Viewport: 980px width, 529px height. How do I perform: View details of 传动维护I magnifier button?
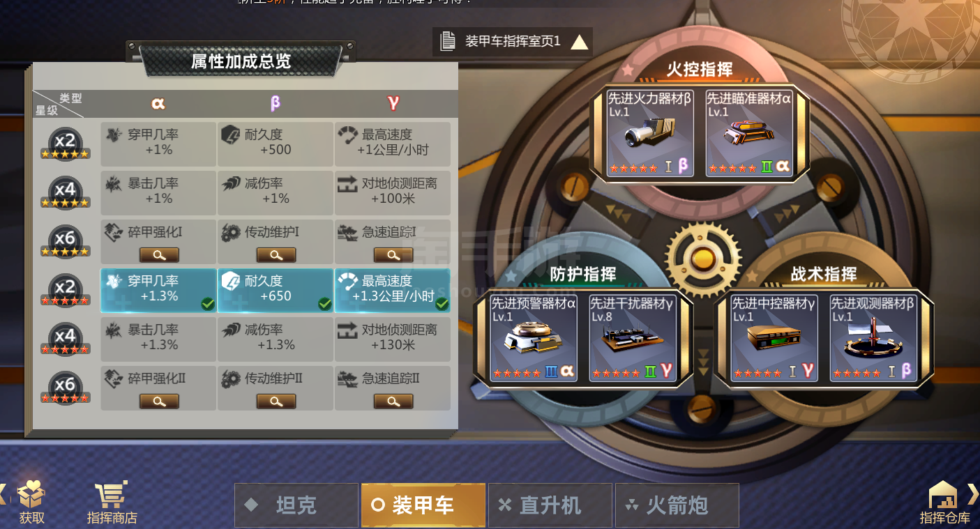point(276,255)
